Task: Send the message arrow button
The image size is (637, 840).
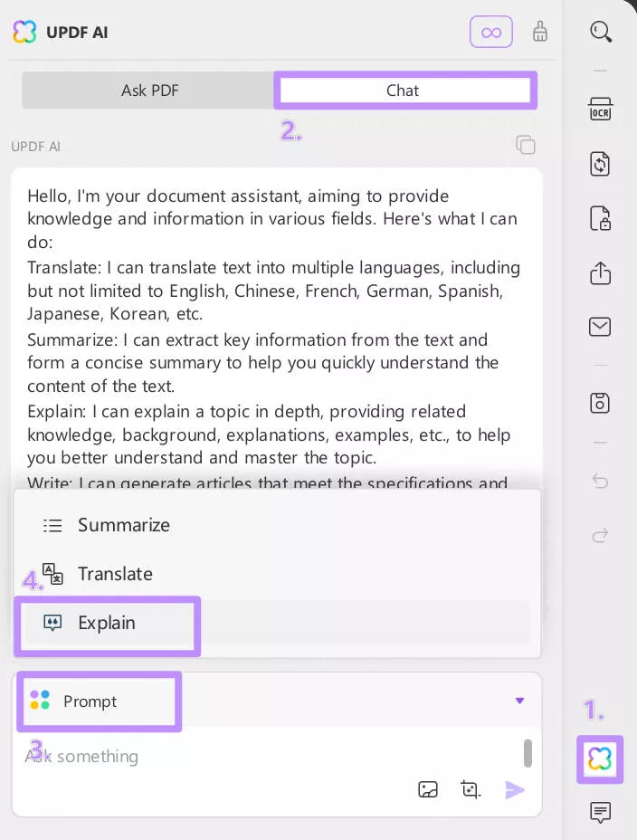Action: pos(515,789)
